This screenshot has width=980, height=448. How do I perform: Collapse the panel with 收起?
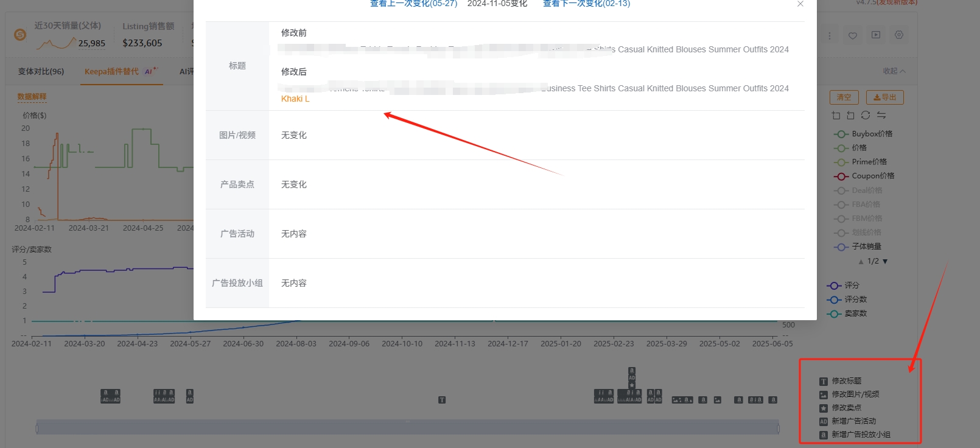(x=894, y=71)
